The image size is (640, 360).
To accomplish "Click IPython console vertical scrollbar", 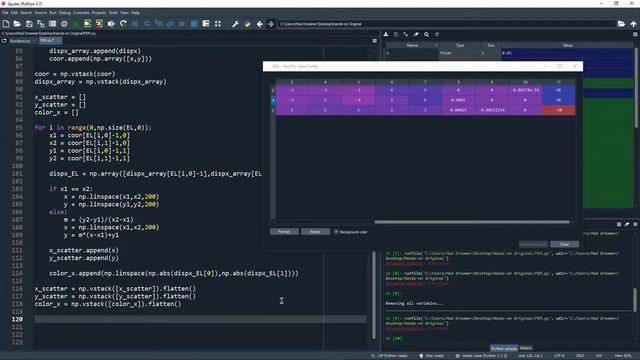I will tap(635, 300).
